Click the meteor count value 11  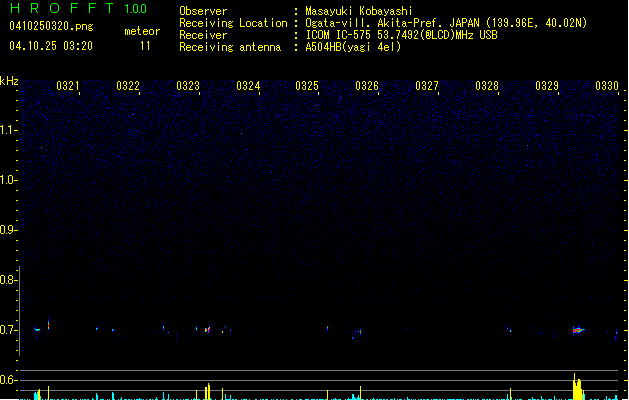[145, 46]
